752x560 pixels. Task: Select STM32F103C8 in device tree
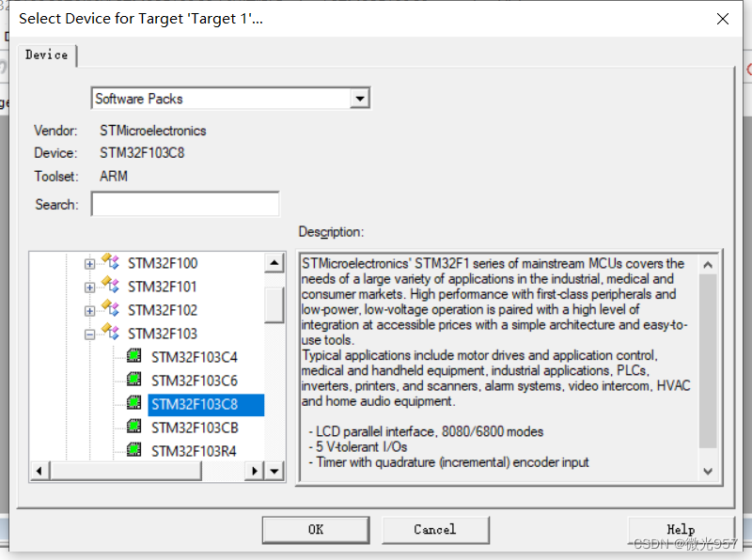206,405
